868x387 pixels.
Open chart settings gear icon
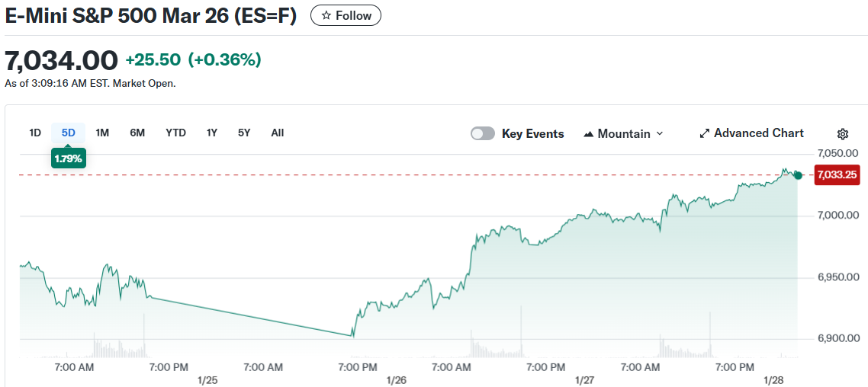(x=843, y=134)
